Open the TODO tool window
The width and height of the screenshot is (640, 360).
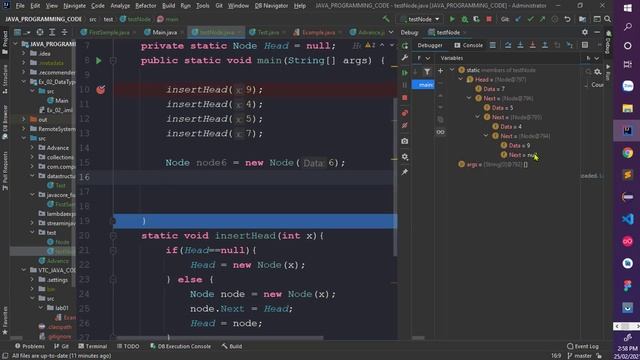128,346
